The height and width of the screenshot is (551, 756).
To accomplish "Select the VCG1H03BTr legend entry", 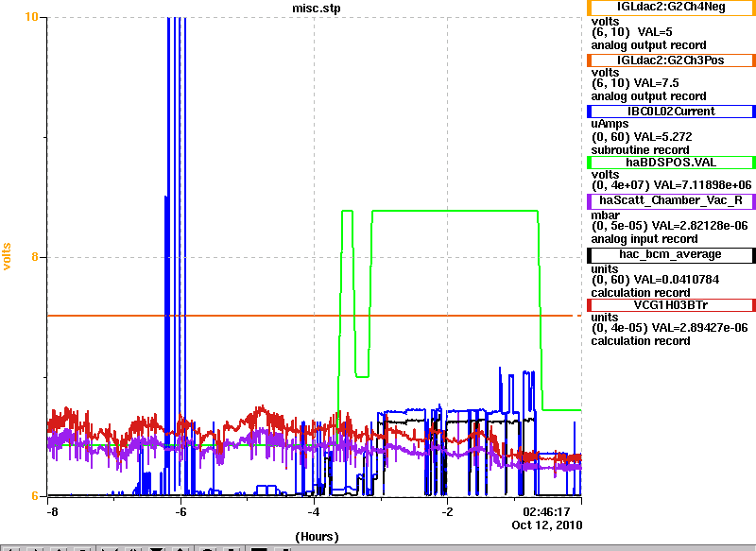I will tap(671, 305).
